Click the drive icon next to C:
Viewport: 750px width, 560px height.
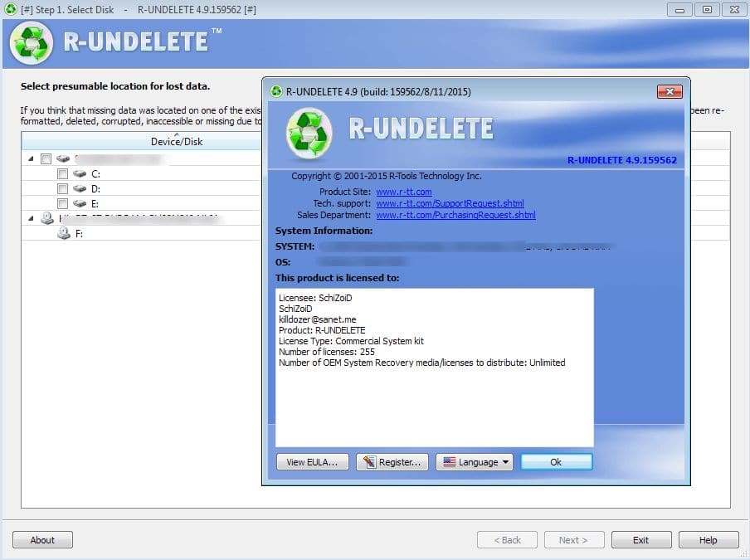pos(80,173)
